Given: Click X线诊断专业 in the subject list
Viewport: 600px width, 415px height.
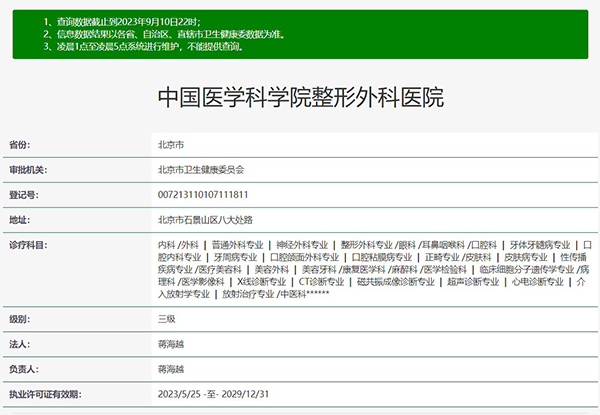Looking at the screenshot, I should [262, 282].
